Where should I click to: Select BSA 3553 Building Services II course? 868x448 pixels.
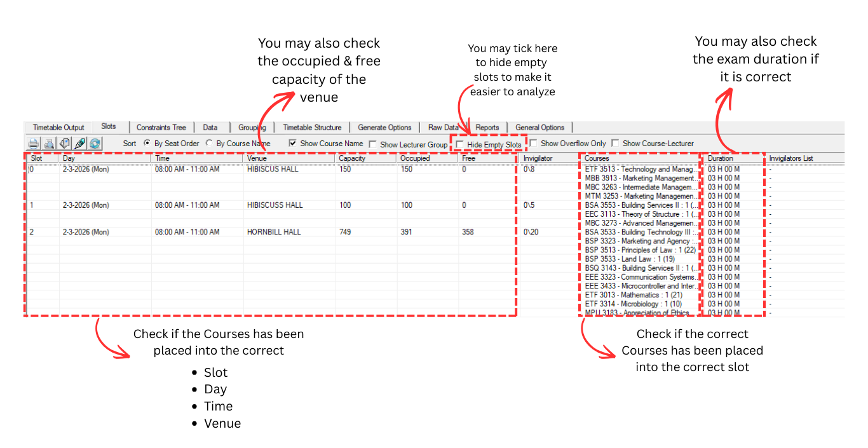point(641,205)
